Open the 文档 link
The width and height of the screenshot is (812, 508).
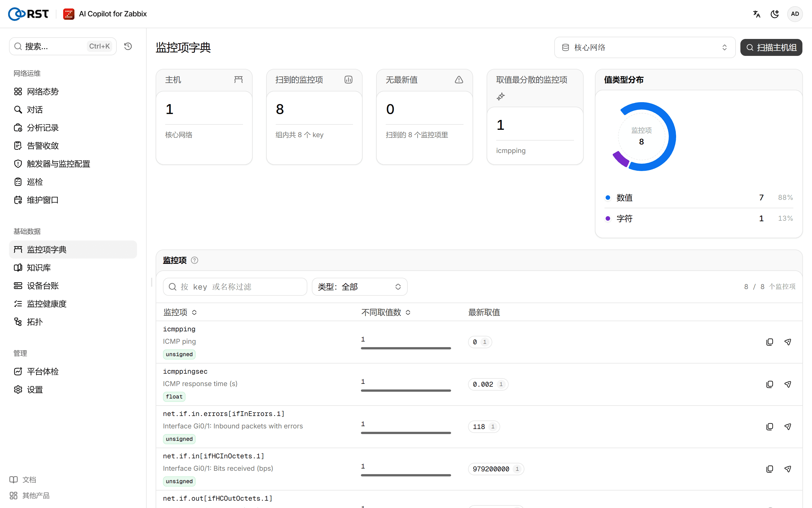click(23, 479)
